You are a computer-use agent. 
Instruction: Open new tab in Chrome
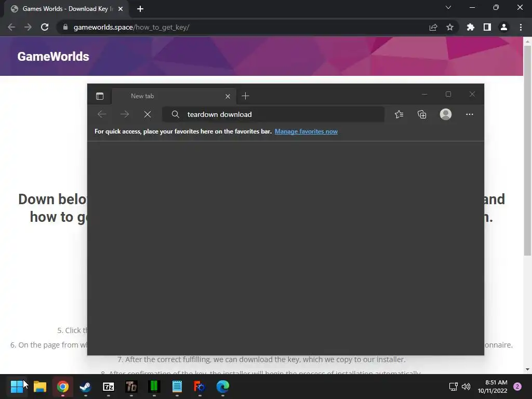(x=140, y=9)
